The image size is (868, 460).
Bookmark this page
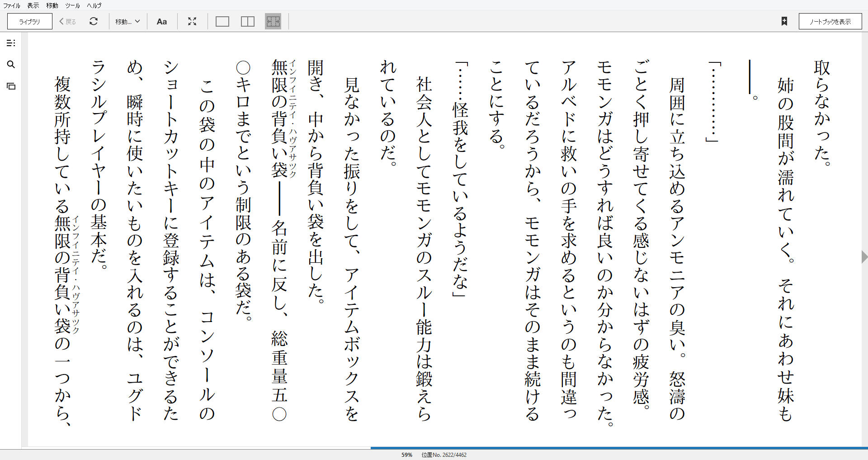point(784,21)
